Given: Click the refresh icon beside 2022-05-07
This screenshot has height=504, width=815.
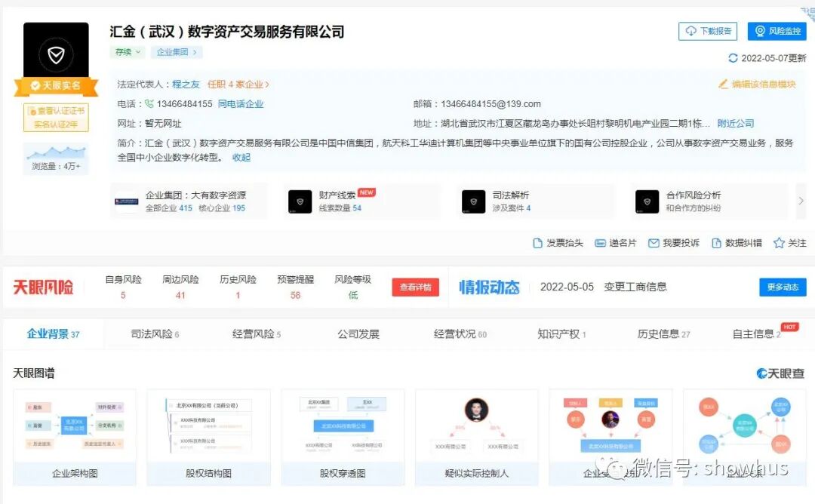Looking at the screenshot, I should pyautogui.click(x=733, y=58).
